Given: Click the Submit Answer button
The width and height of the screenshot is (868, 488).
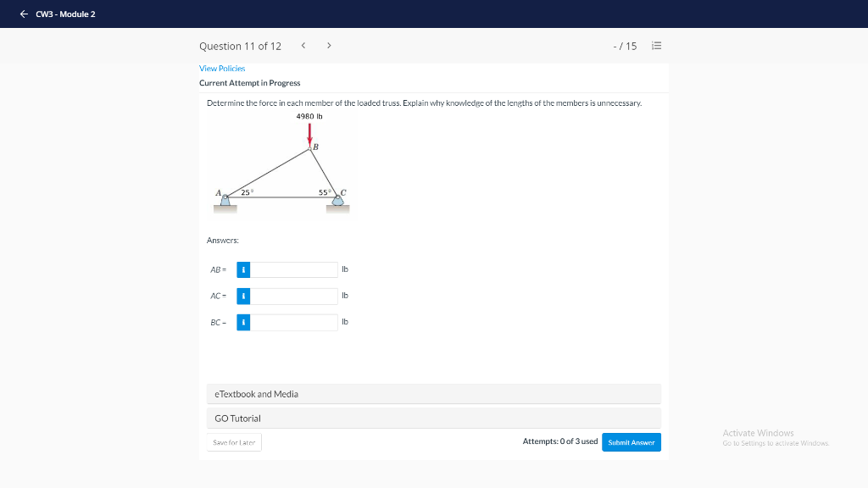Looking at the screenshot, I should pyautogui.click(x=631, y=441).
